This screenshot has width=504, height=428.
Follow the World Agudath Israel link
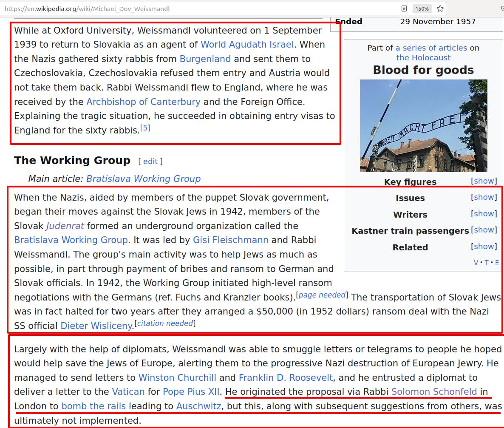click(247, 45)
